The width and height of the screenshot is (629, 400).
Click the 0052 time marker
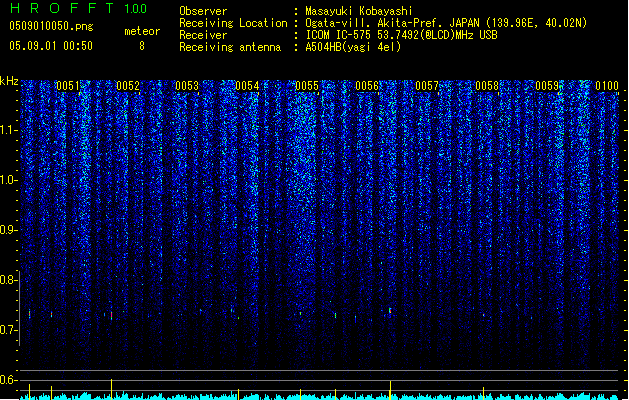[x=128, y=86]
